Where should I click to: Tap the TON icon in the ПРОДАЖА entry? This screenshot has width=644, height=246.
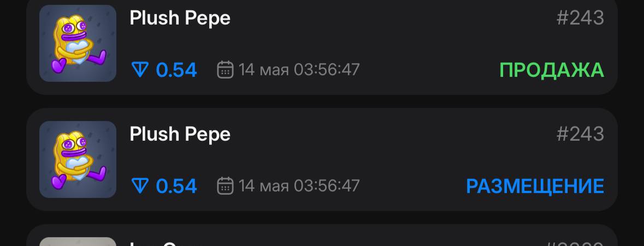(x=140, y=70)
